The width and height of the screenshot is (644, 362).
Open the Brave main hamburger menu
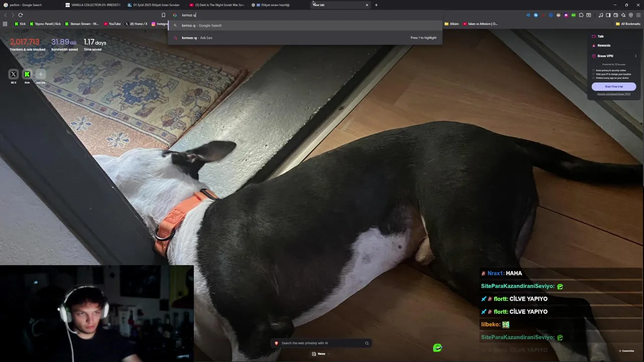[x=638, y=15]
